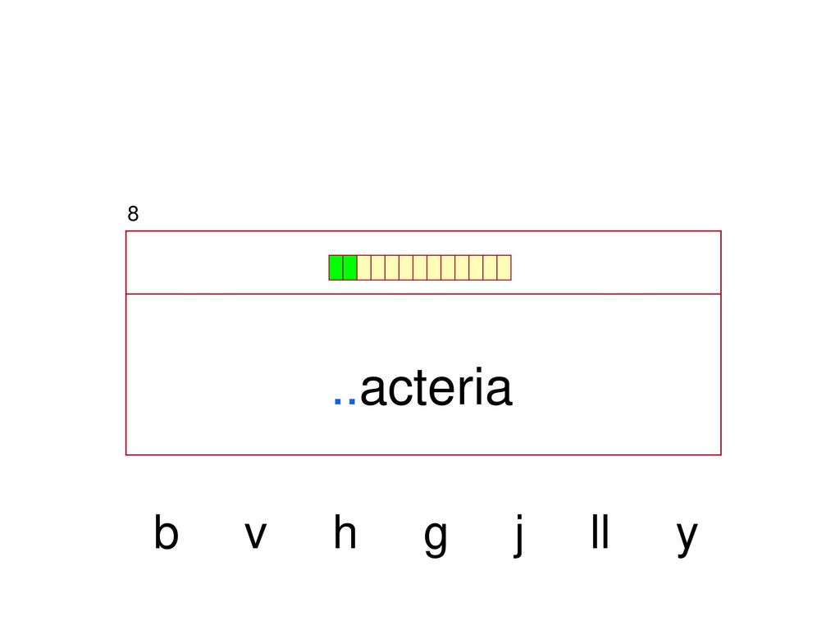The width and height of the screenshot is (840, 630).
Task: Click the empty area left of progress bar
Action: click(227, 262)
